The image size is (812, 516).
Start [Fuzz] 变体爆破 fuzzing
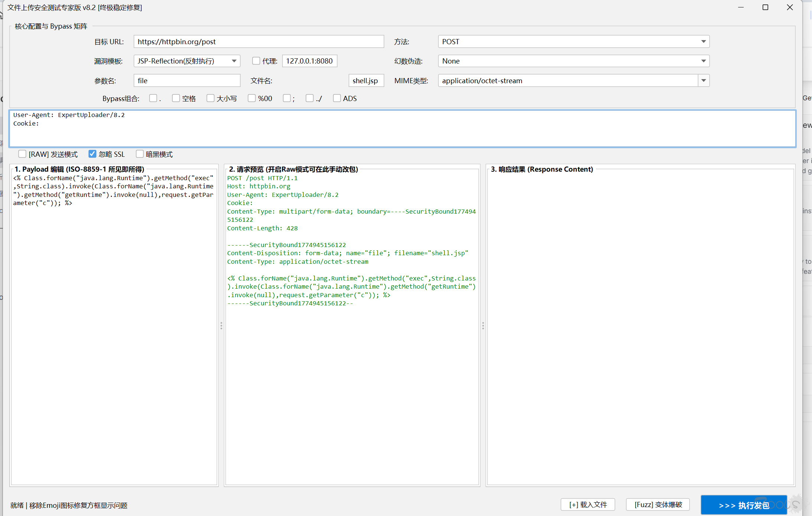(x=658, y=504)
